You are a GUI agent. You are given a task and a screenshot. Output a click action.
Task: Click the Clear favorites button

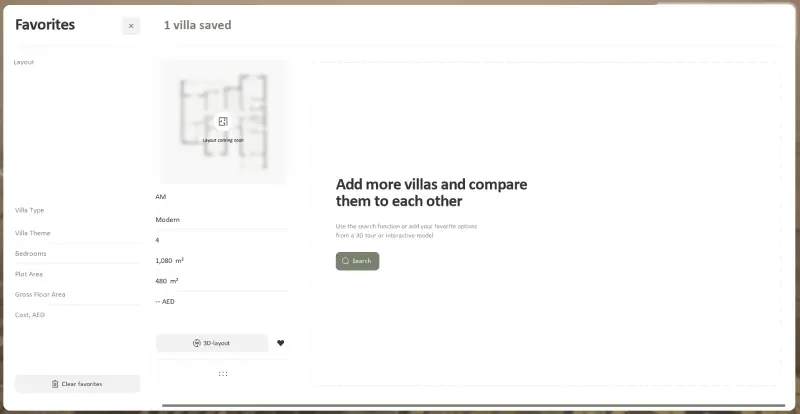pos(77,384)
